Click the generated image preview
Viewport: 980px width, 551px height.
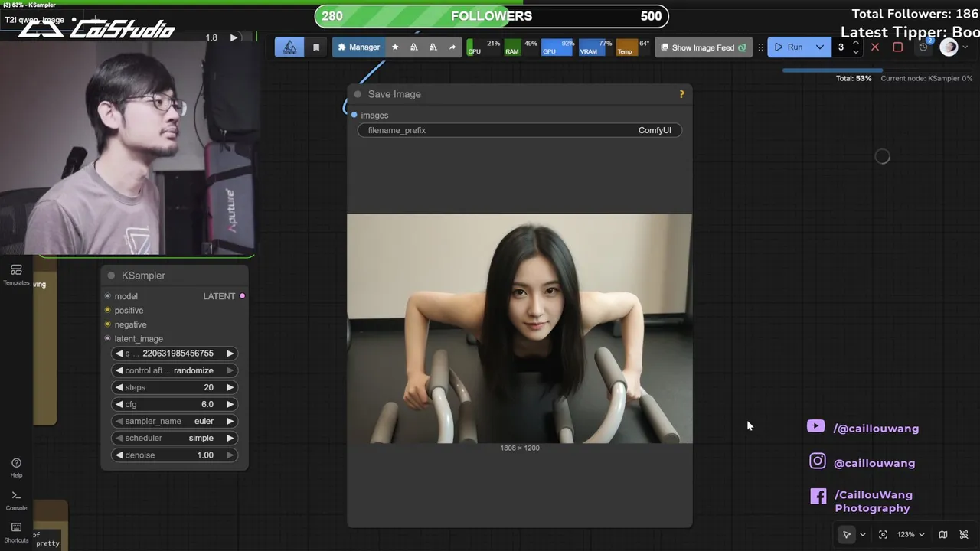point(520,328)
